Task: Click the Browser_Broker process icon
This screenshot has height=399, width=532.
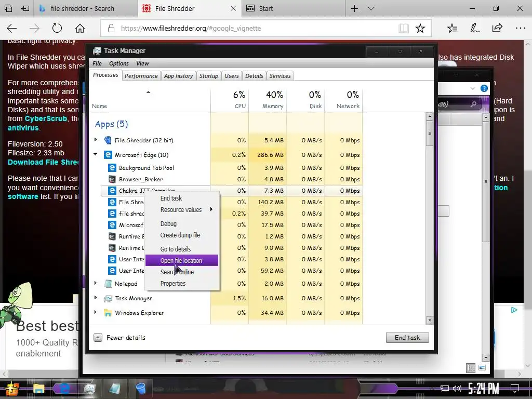Action: 112,179
